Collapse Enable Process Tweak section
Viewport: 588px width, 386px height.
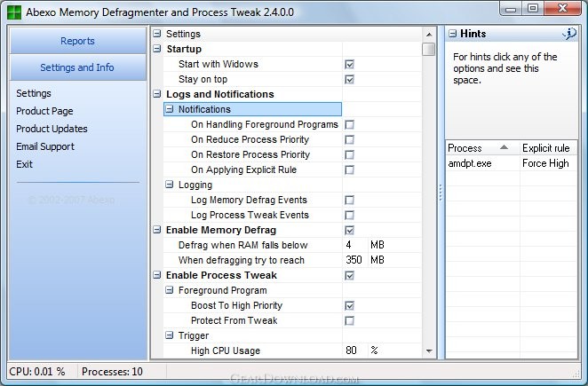coord(157,275)
